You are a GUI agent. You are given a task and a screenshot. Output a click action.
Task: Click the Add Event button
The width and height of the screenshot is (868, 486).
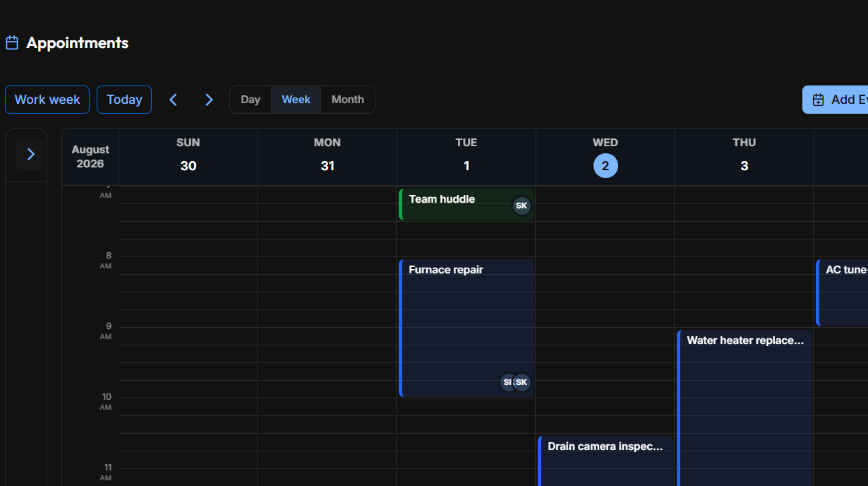tap(836, 100)
